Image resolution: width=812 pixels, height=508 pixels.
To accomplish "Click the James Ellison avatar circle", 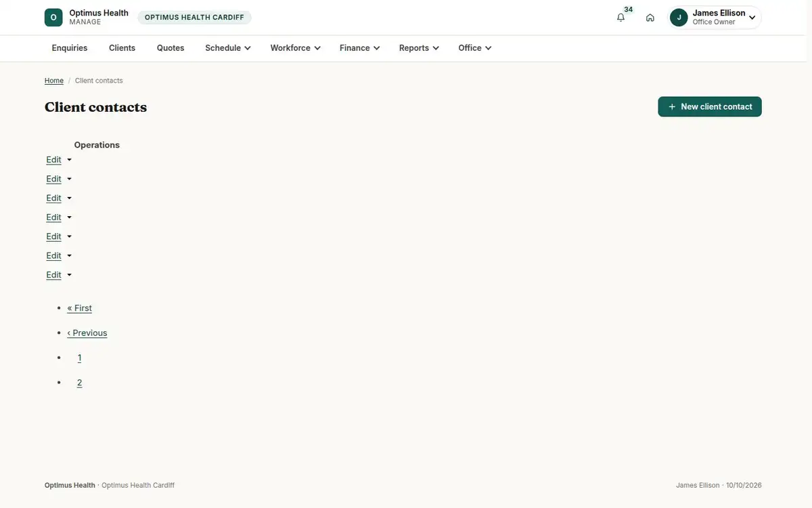I will [x=679, y=18].
